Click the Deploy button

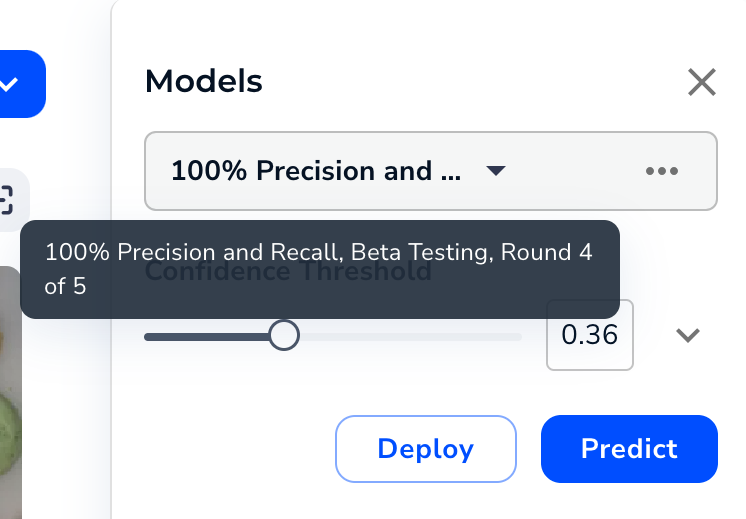coord(425,449)
